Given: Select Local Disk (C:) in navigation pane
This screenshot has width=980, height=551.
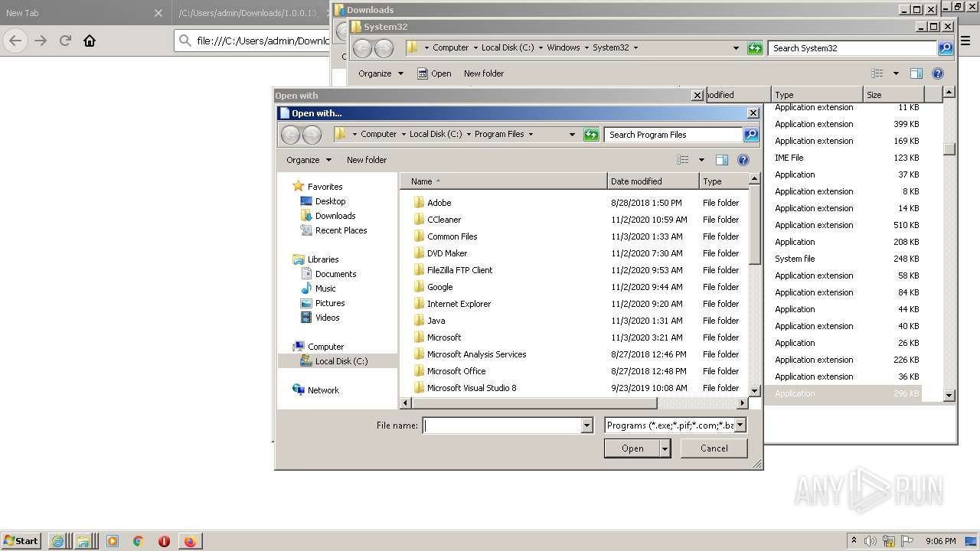Looking at the screenshot, I should [338, 361].
